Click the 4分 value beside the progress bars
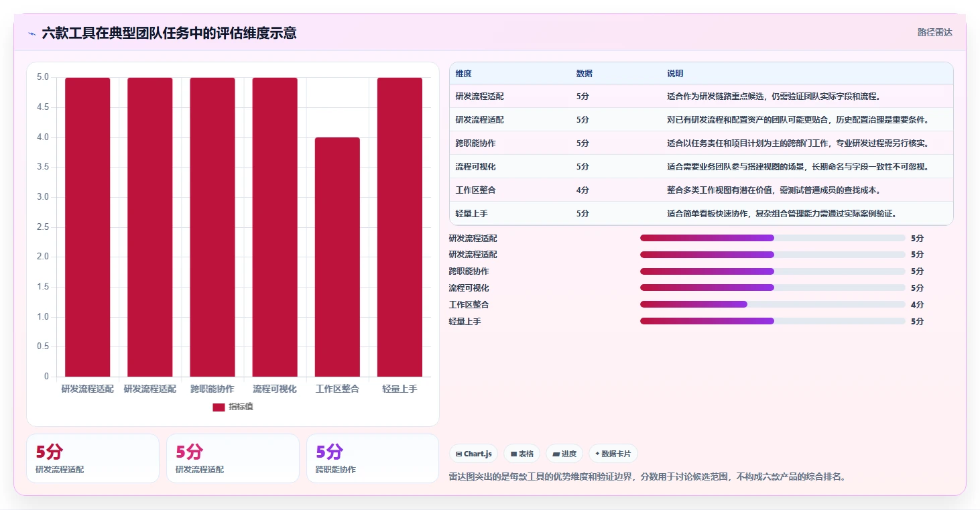 click(917, 304)
